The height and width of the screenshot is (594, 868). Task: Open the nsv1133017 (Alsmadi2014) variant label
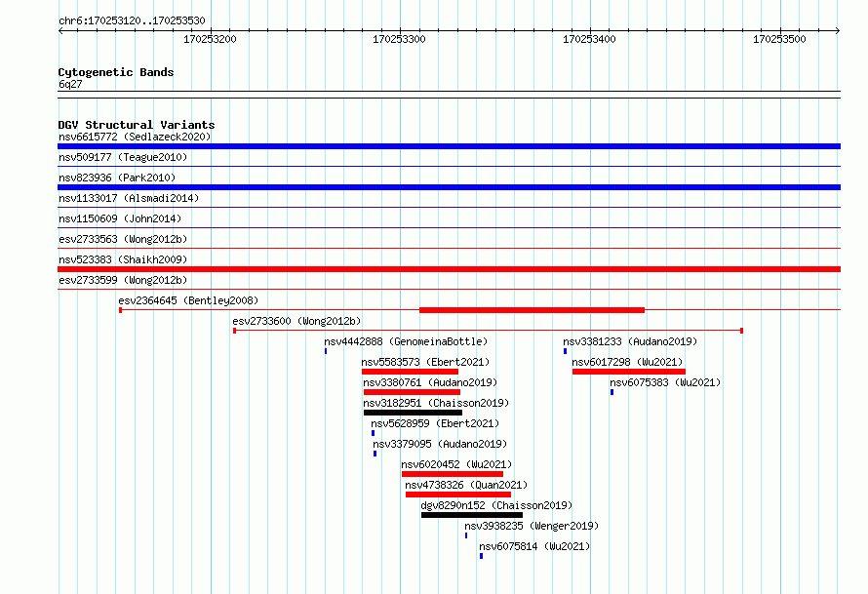point(129,198)
